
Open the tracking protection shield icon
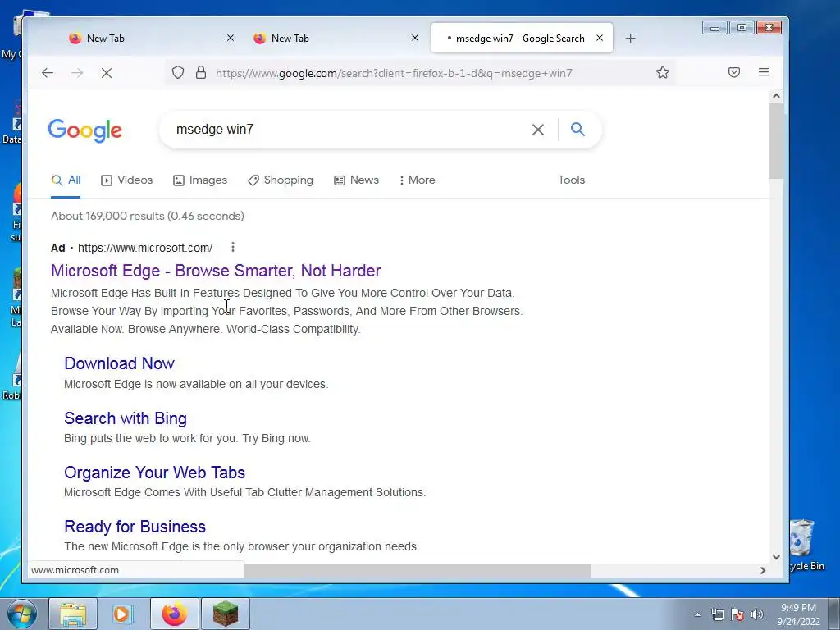(x=178, y=72)
